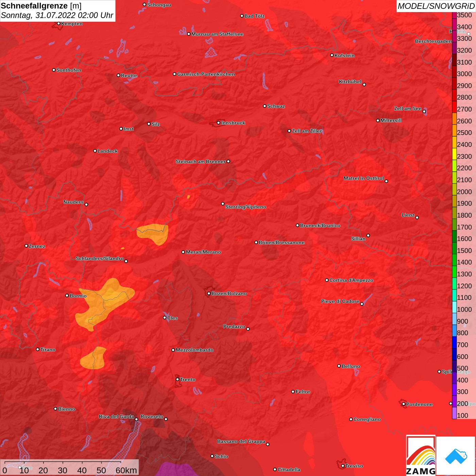Viewport: 476px width, 476px height.
Task: Click the ZAMG logo
Action: tap(421, 456)
